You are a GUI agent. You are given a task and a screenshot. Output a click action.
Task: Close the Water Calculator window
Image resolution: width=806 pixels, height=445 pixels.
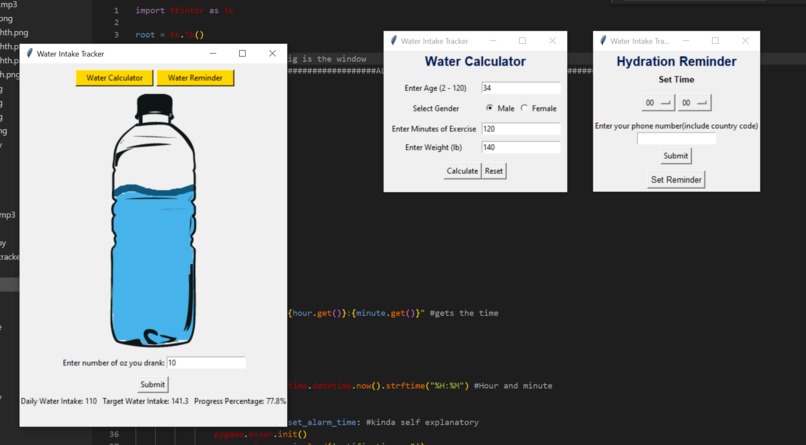(x=552, y=41)
